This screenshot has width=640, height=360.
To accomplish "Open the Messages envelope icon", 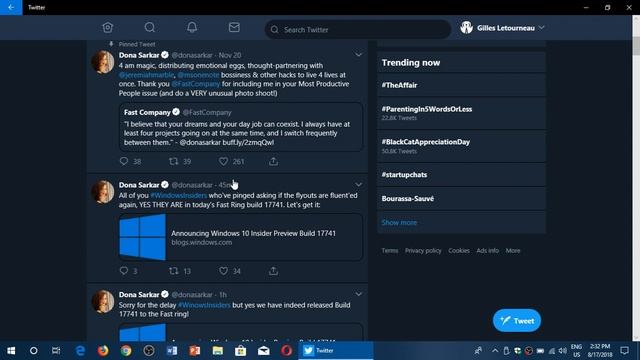I will tap(234, 27).
